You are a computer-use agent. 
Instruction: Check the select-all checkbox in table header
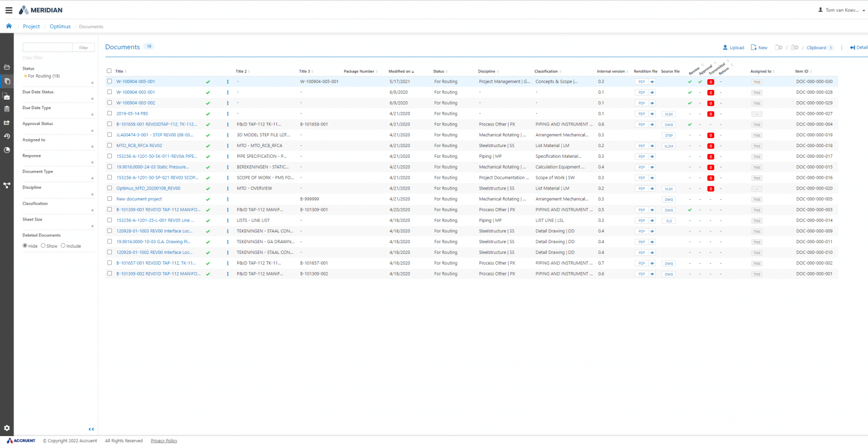click(110, 71)
